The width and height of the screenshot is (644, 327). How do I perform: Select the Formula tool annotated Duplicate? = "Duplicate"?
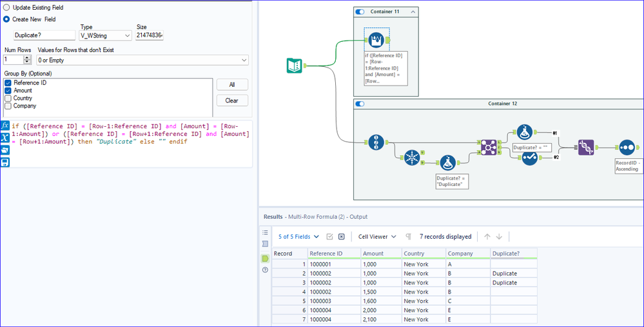[x=447, y=163]
